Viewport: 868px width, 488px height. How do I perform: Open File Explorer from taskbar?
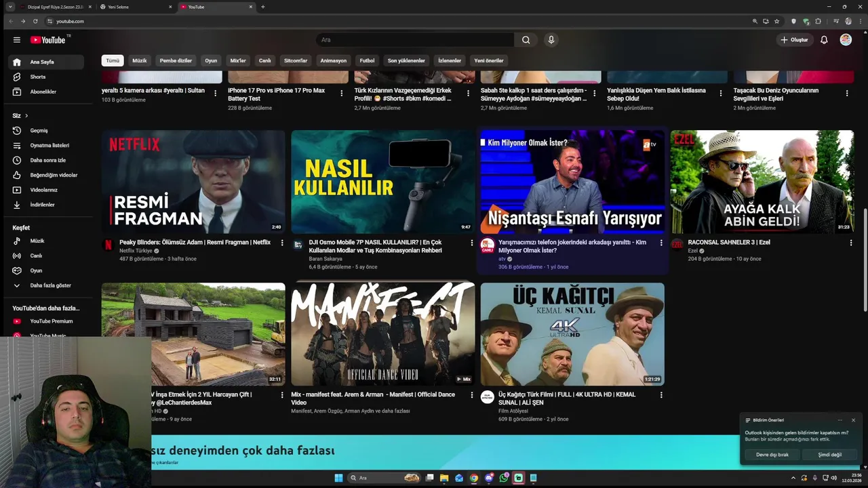[x=444, y=478]
